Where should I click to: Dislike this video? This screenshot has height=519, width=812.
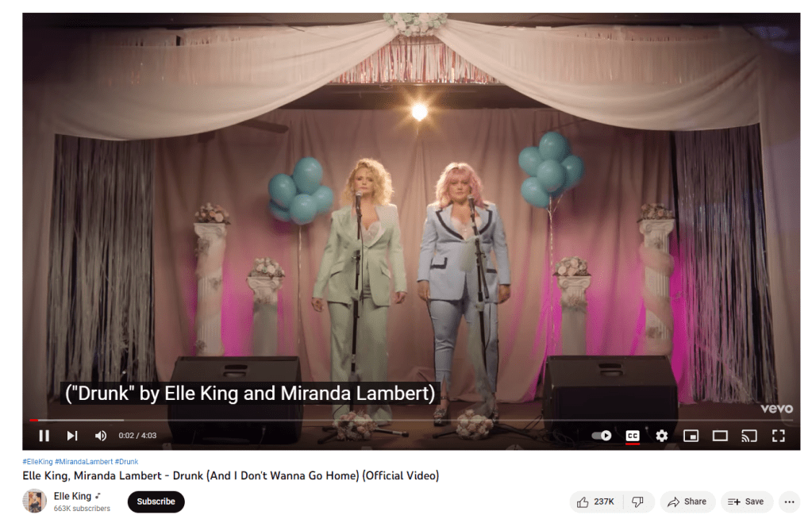638,502
